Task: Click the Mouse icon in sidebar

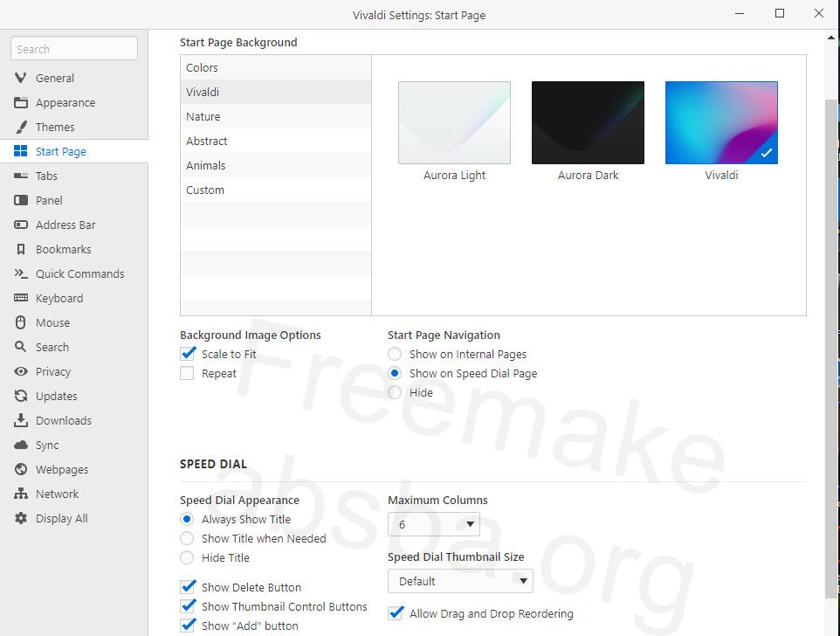Action: [20, 322]
